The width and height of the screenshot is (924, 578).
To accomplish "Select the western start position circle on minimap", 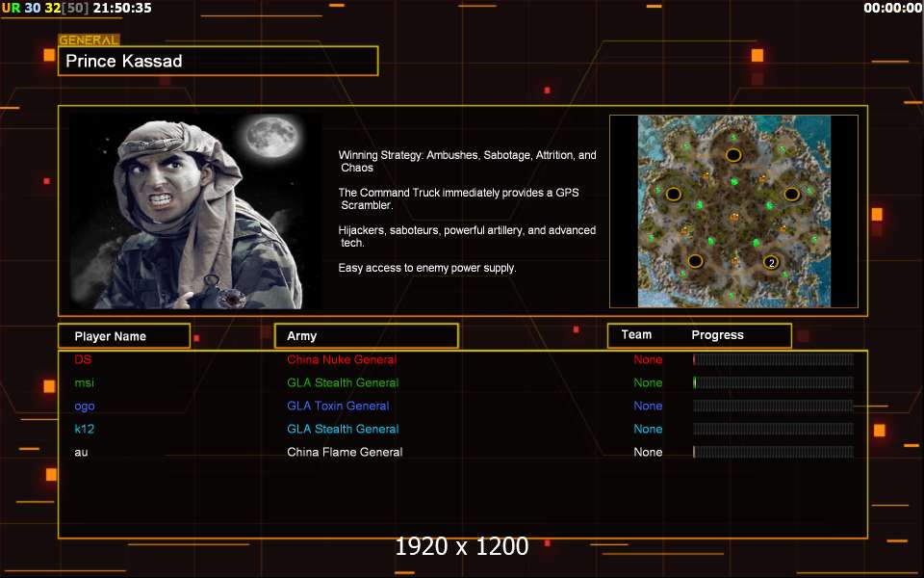I will click(x=674, y=194).
